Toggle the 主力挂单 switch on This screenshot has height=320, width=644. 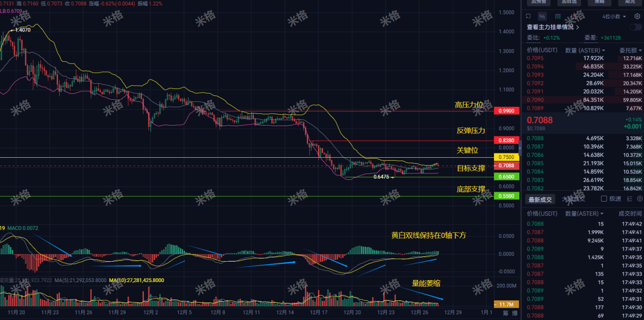coord(635,27)
